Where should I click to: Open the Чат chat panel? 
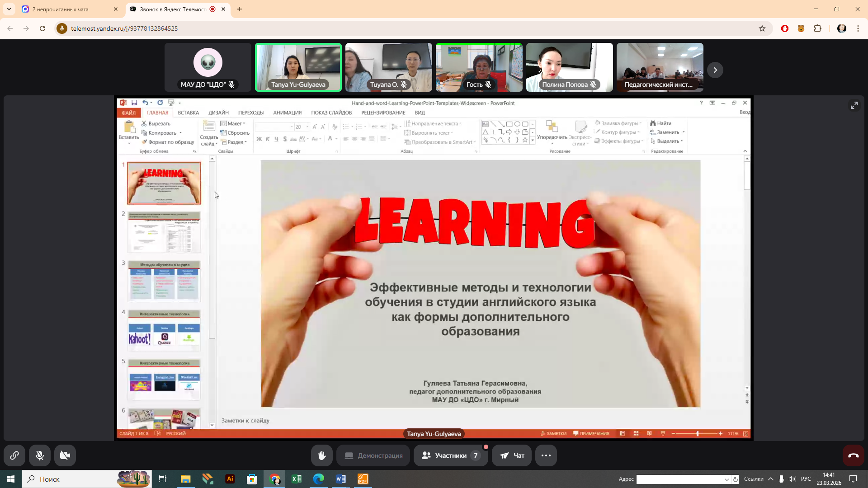512,455
